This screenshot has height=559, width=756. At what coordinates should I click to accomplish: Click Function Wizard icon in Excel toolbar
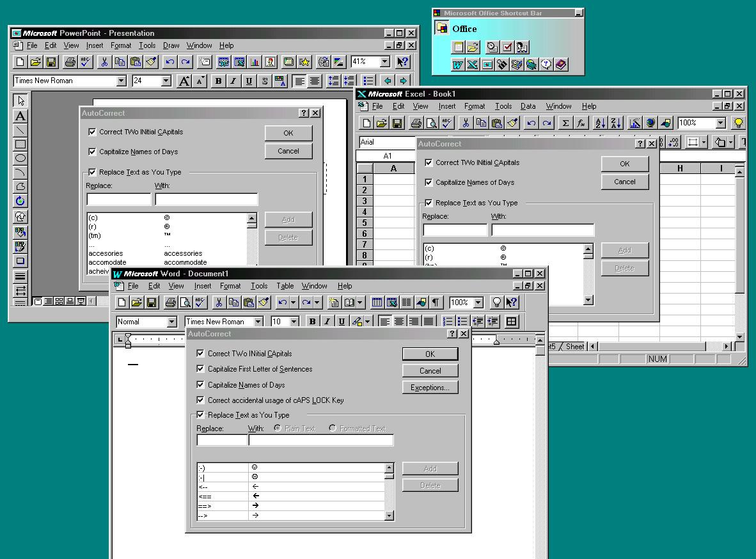coord(581,123)
